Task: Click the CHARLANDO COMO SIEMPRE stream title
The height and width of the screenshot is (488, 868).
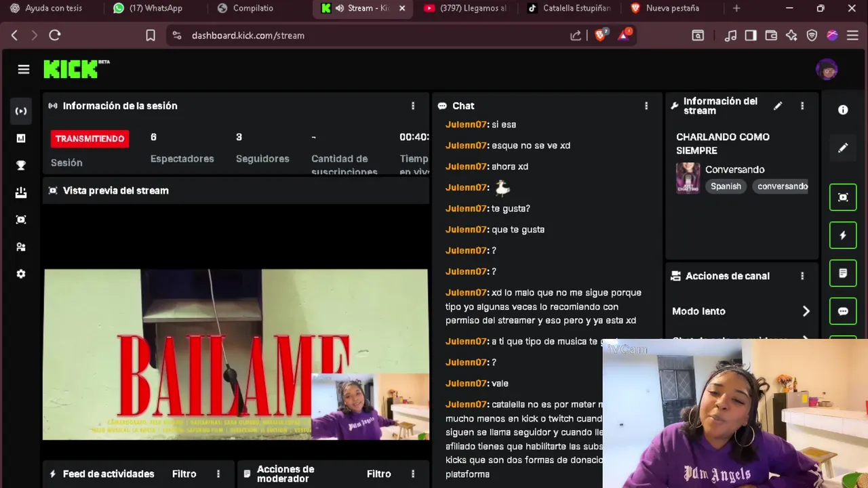Action: pos(723,144)
